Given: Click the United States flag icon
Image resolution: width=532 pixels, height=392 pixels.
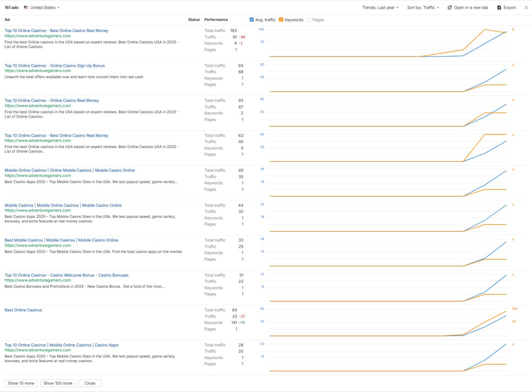Looking at the screenshot, I should 26,7.
